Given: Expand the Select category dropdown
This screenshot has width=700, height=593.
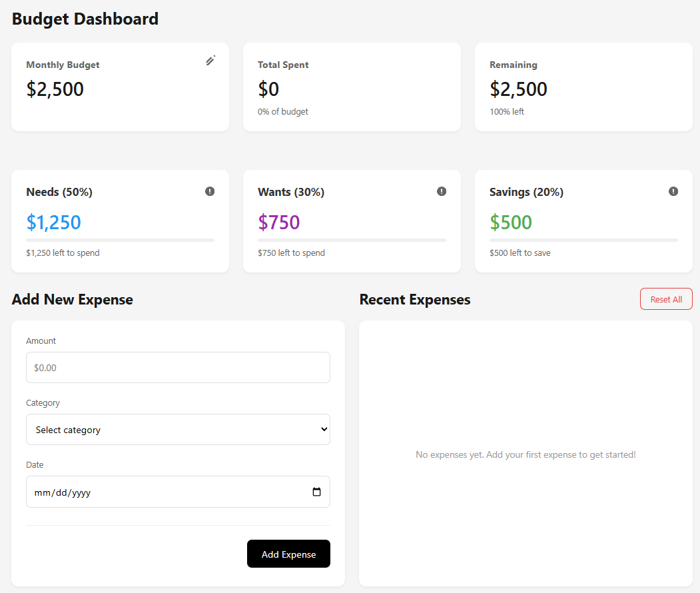Looking at the screenshot, I should (x=178, y=430).
